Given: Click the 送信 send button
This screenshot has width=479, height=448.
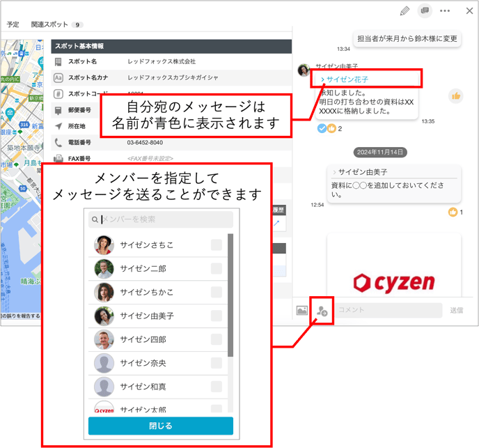Looking at the screenshot, I should pyautogui.click(x=457, y=310).
